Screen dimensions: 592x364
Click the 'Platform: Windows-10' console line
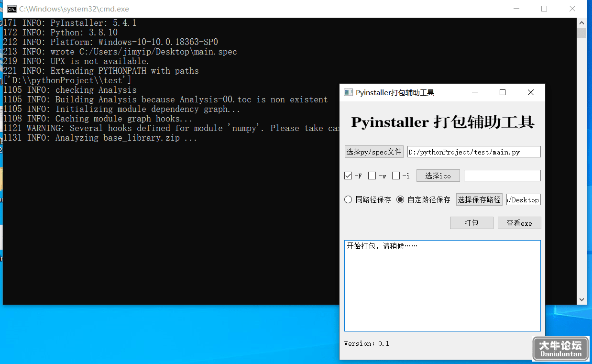[x=110, y=42]
